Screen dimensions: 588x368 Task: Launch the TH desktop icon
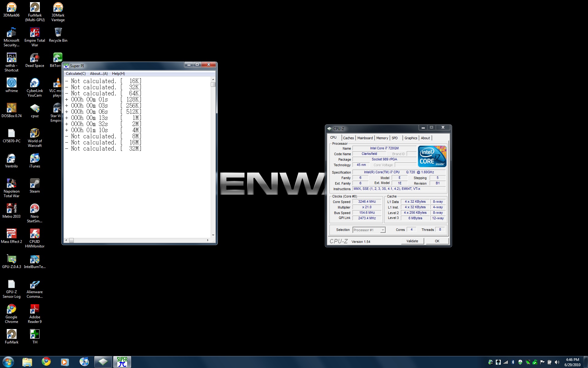(x=35, y=336)
